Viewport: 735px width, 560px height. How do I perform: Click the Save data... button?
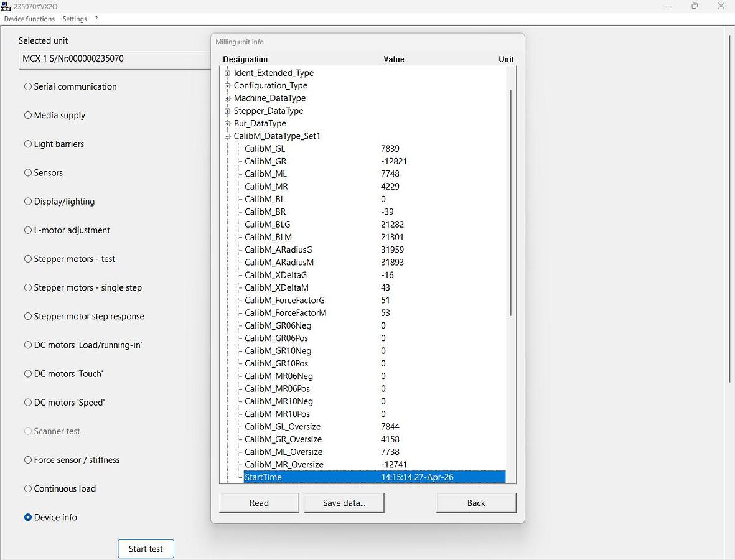[344, 503]
